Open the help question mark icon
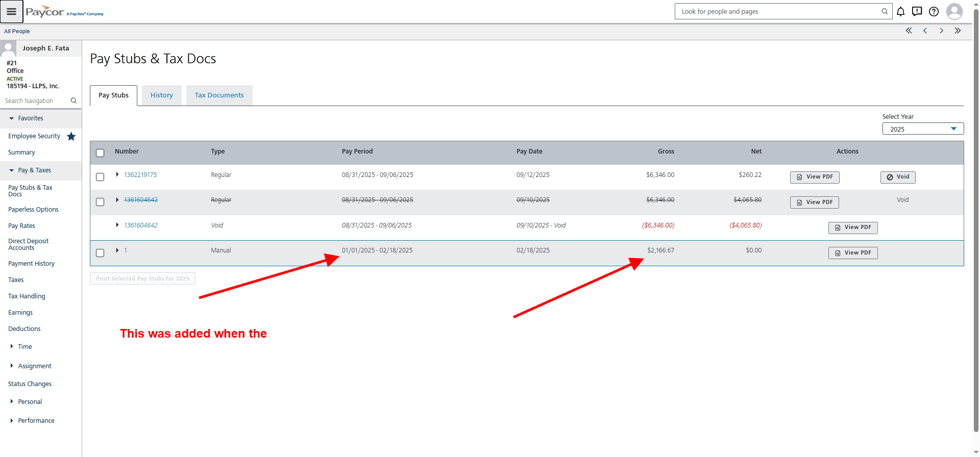 [x=934, y=11]
